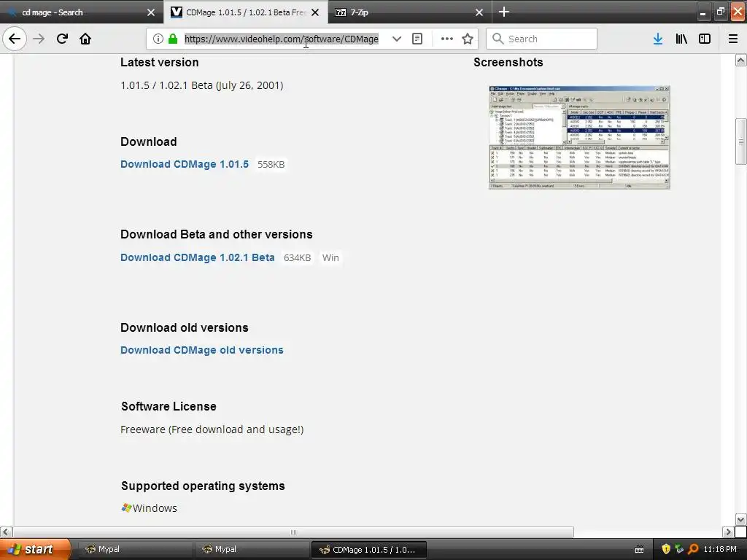Click the green secure connection padlock

click(173, 39)
